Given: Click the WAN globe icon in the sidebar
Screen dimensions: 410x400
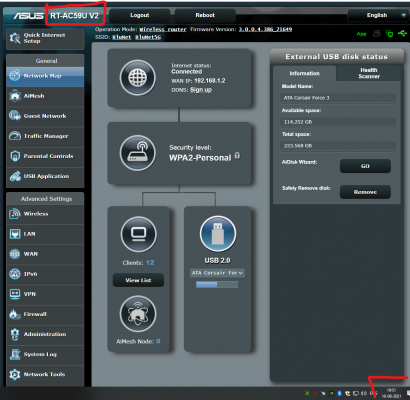Looking at the screenshot, I should point(15,254).
